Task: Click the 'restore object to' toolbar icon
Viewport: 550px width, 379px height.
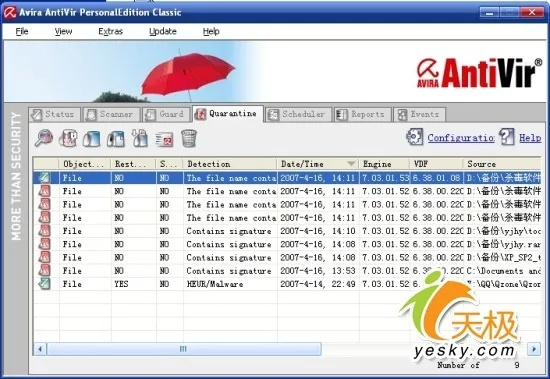Action: 116,138
